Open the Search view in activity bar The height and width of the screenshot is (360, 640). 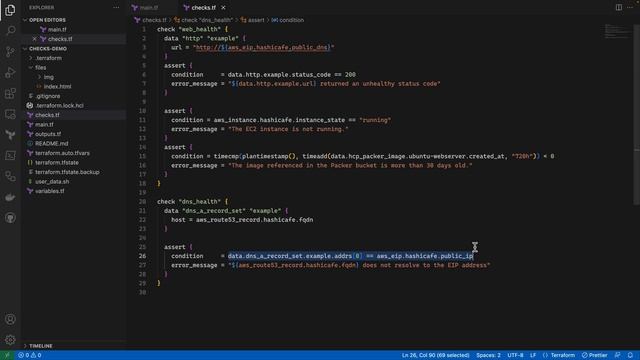coord(10,31)
